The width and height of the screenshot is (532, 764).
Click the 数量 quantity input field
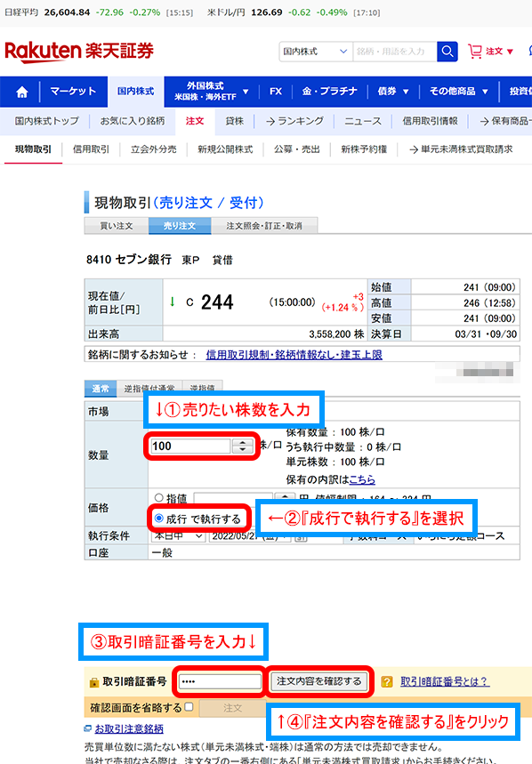coord(190,446)
